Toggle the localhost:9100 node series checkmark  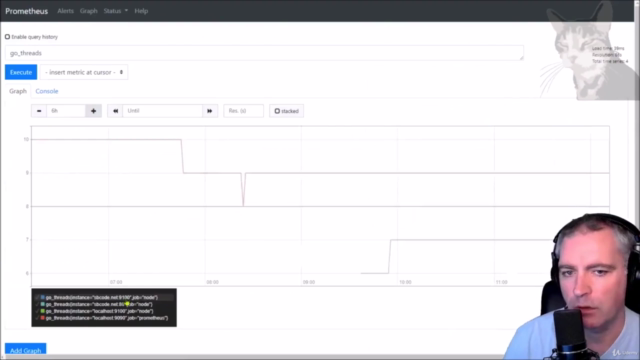[x=38, y=311]
